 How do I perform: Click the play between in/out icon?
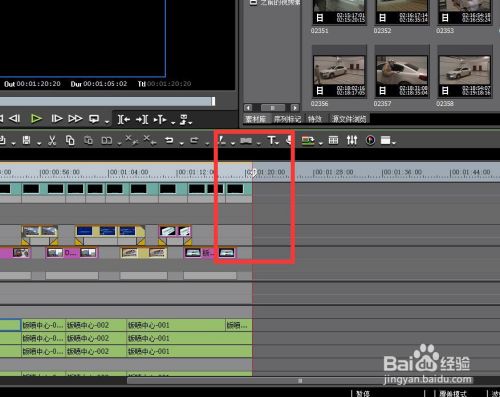[x=160, y=119]
